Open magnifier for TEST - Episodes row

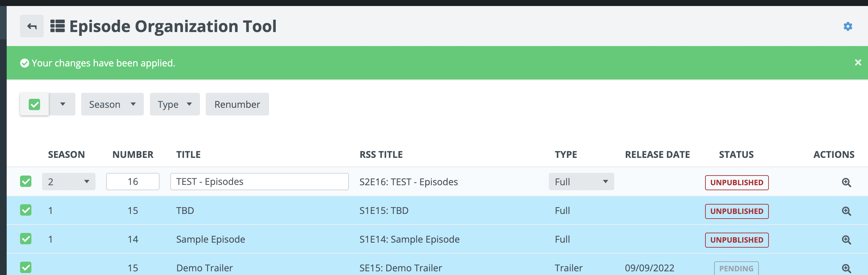coord(846,182)
